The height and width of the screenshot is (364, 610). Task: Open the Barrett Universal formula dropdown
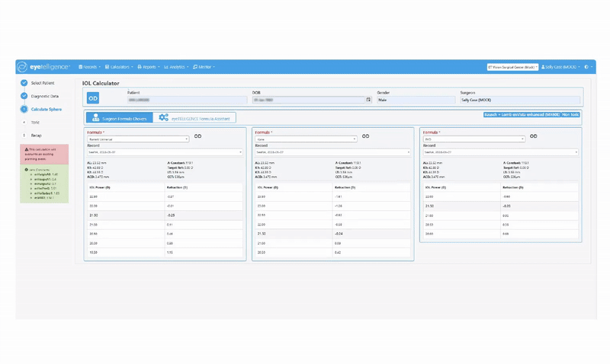pyautogui.click(x=138, y=139)
